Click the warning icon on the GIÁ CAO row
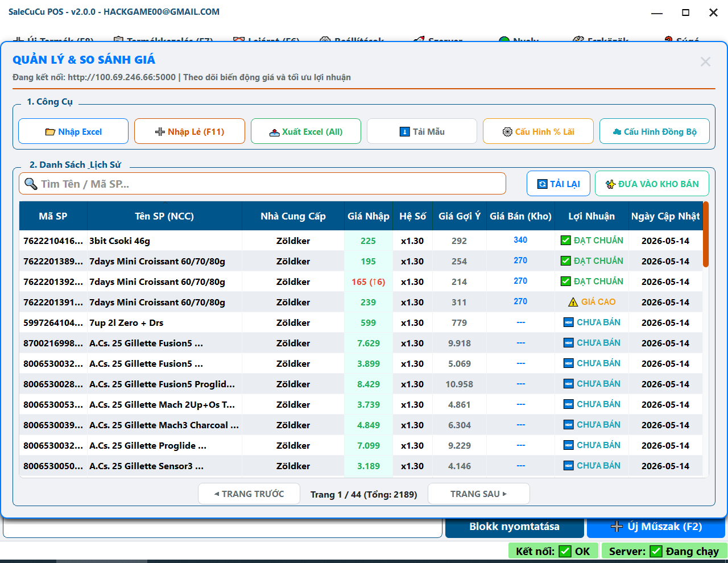This screenshot has width=728, height=563. click(573, 302)
